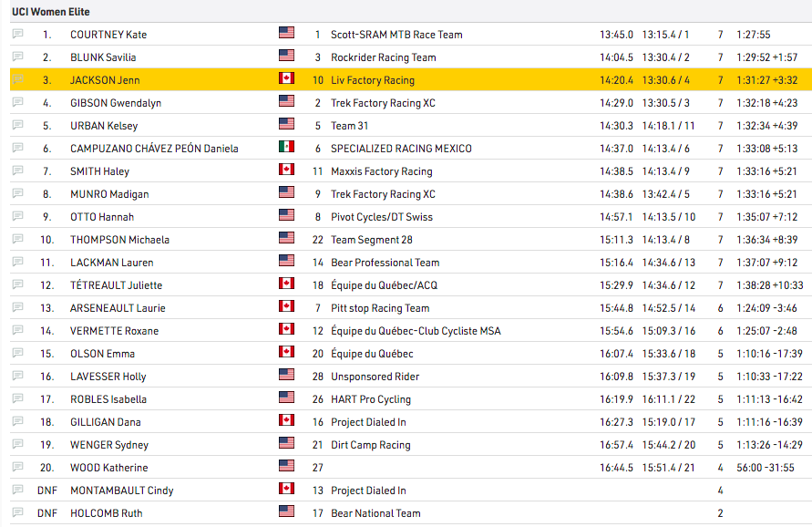Select team Pivot Cycles/DT Swiss
The image size is (812, 527).
tap(382, 217)
